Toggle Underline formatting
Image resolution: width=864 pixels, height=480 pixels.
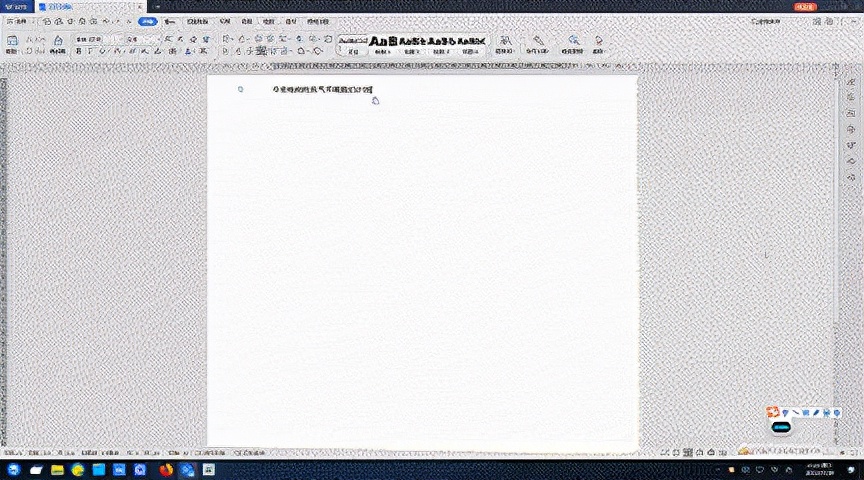[102, 51]
